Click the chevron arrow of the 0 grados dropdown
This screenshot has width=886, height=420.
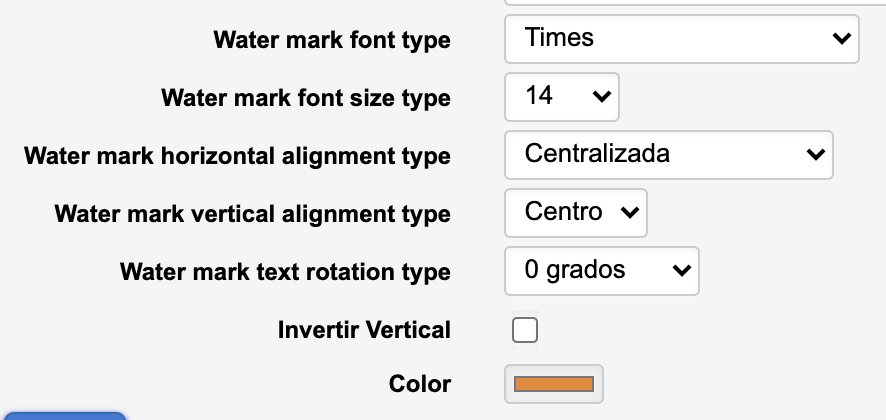(x=682, y=270)
